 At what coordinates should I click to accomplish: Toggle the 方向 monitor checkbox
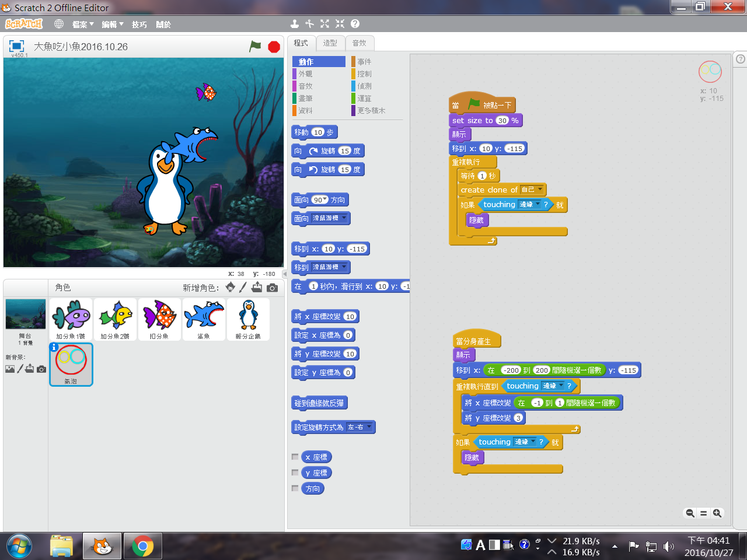point(295,488)
